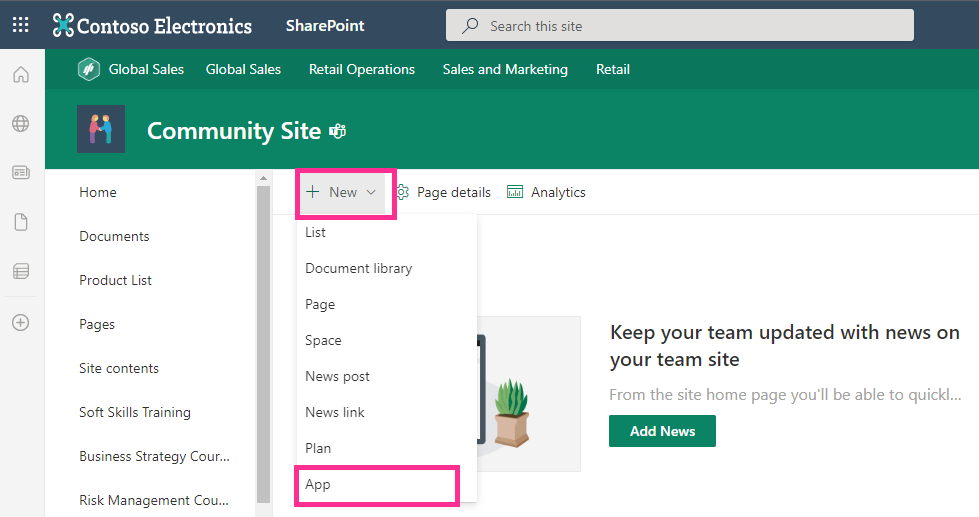Click in the Search this site box
The height and width of the screenshot is (517, 979).
pyautogui.click(x=679, y=26)
